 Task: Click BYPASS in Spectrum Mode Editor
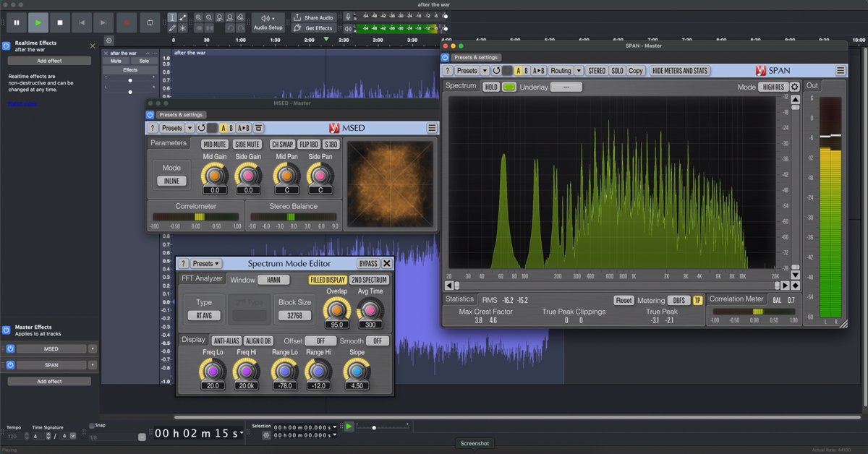[x=368, y=264]
